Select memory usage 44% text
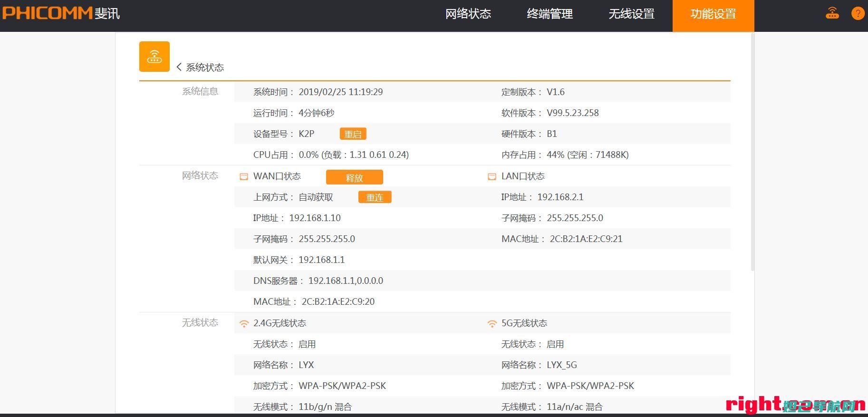Viewport: 868px width, 417px height. pyautogui.click(x=588, y=155)
